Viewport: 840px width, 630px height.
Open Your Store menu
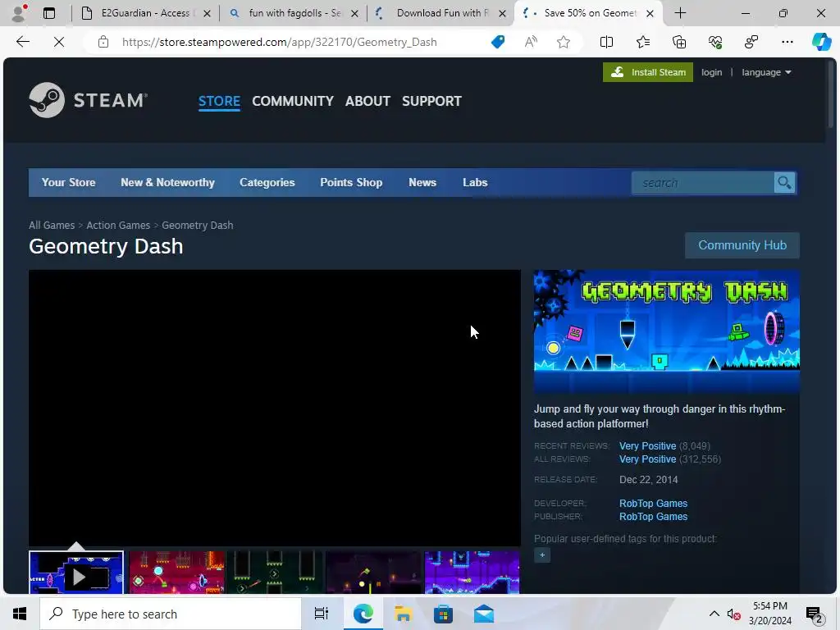point(69,183)
